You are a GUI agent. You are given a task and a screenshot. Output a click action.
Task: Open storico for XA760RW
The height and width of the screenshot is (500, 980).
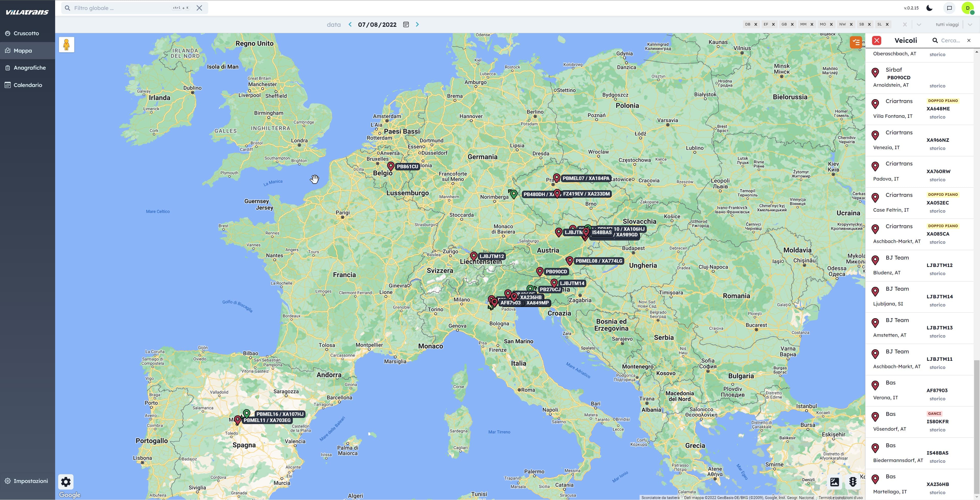(937, 180)
